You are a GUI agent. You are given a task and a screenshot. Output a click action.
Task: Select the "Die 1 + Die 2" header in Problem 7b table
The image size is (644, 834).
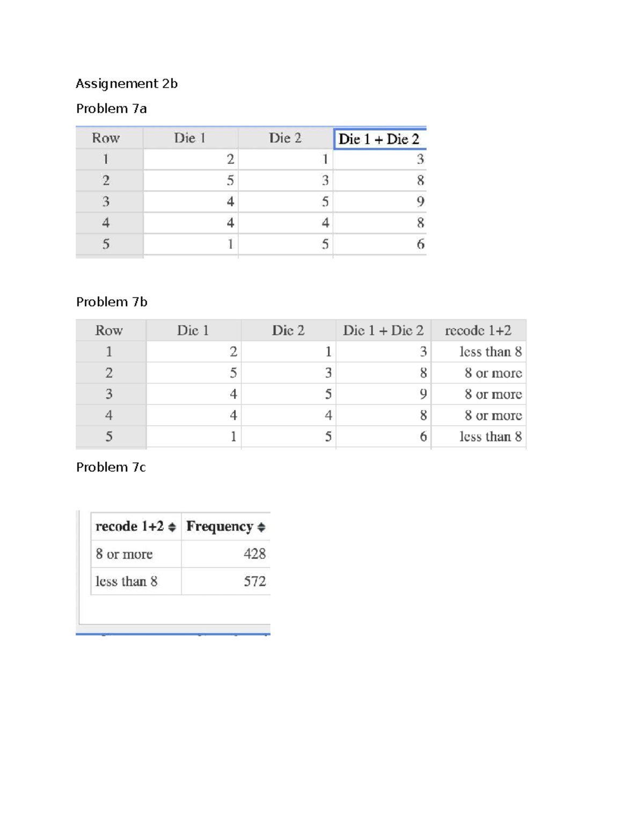tap(383, 330)
